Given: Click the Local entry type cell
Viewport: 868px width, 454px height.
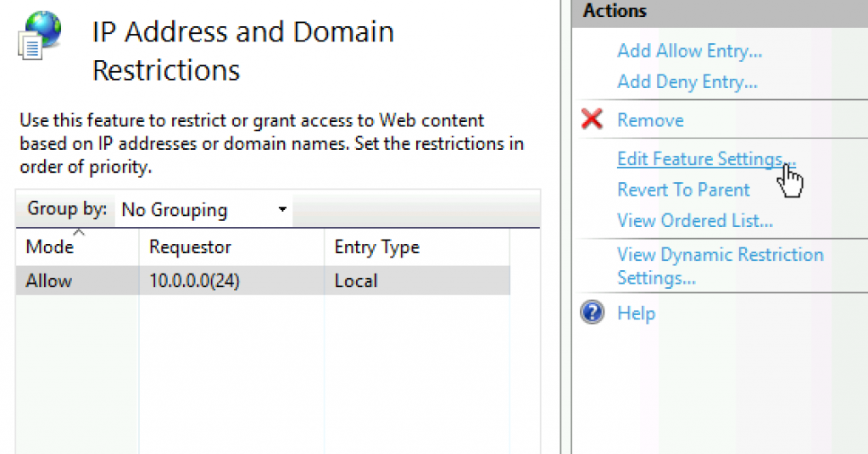Looking at the screenshot, I should [356, 280].
